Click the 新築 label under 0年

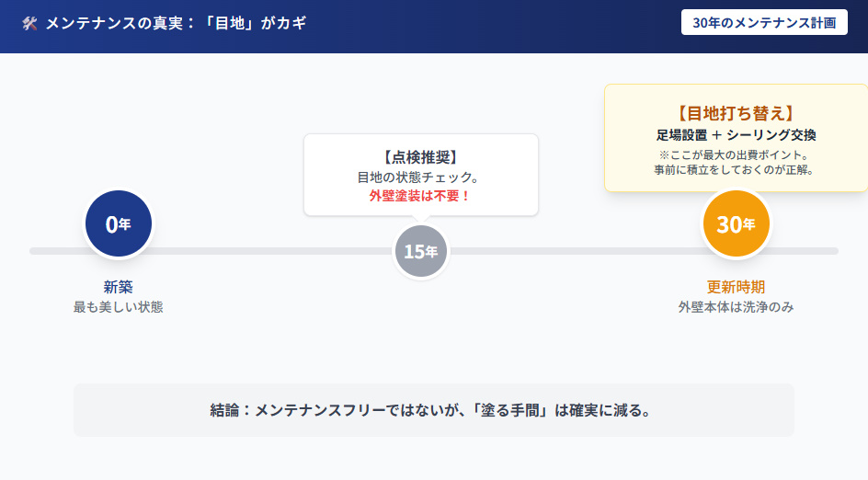tap(119, 286)
